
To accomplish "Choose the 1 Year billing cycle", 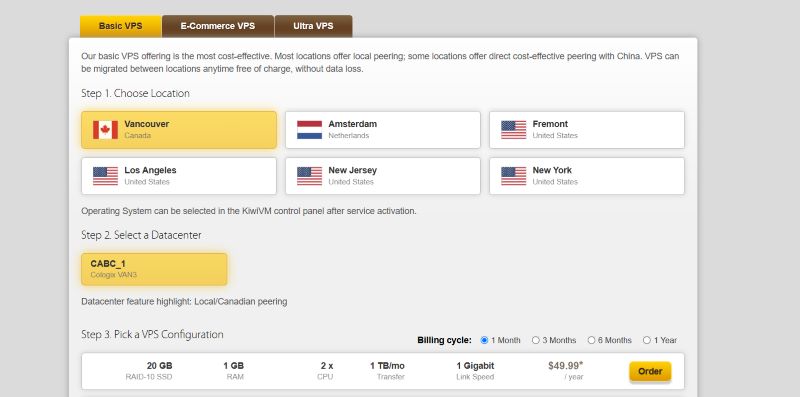I will tap(646, 340).
